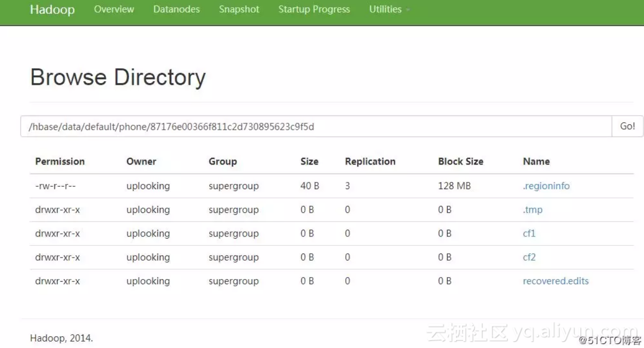Click the Group column header
This screenshot has height=348, width=644.
(x=223, y=161)
